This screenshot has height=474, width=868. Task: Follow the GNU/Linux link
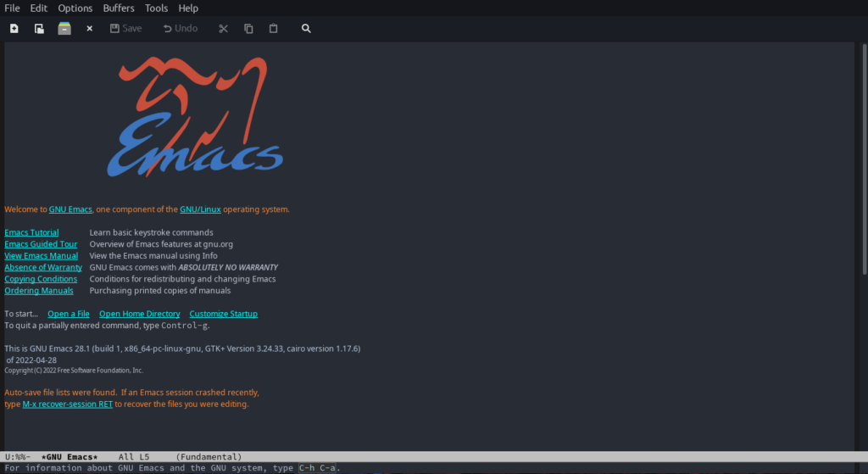pos(200,209)
